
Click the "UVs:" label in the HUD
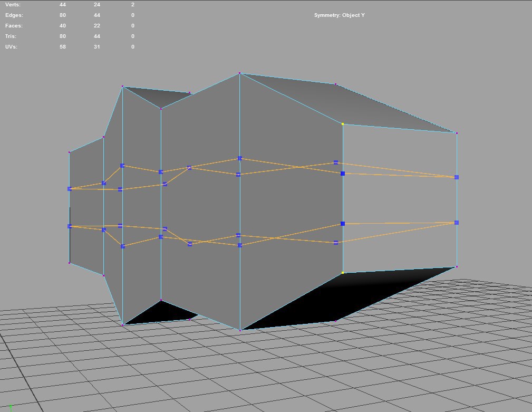11,47
